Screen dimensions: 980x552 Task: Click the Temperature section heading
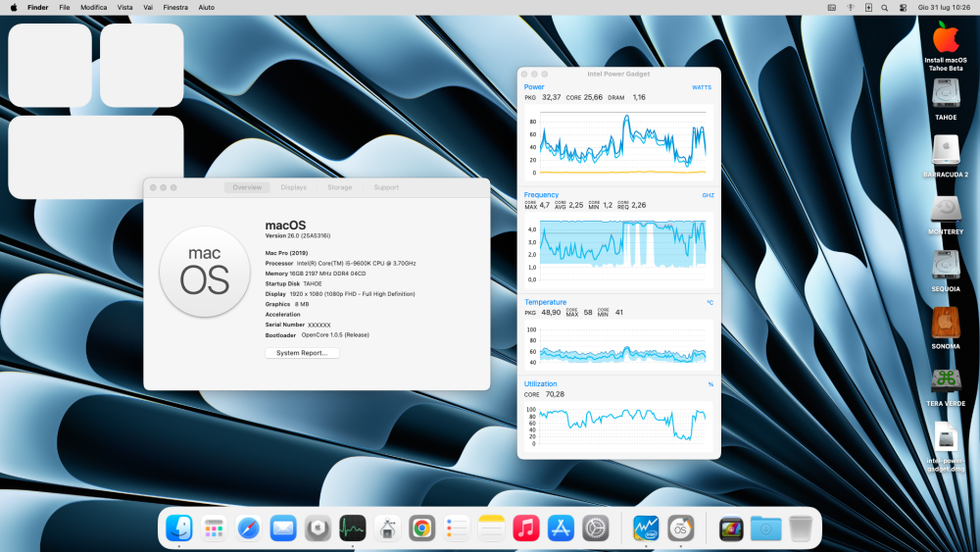(545, 302)
